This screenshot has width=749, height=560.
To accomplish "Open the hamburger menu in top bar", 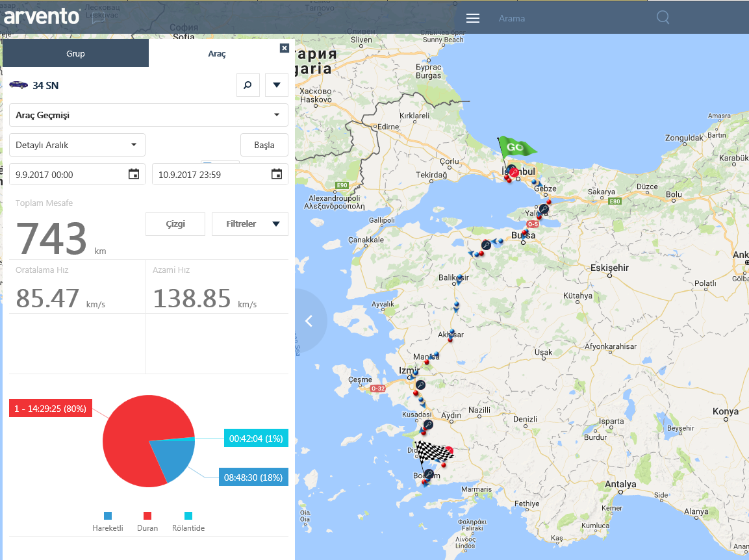I will pos(472,19).
